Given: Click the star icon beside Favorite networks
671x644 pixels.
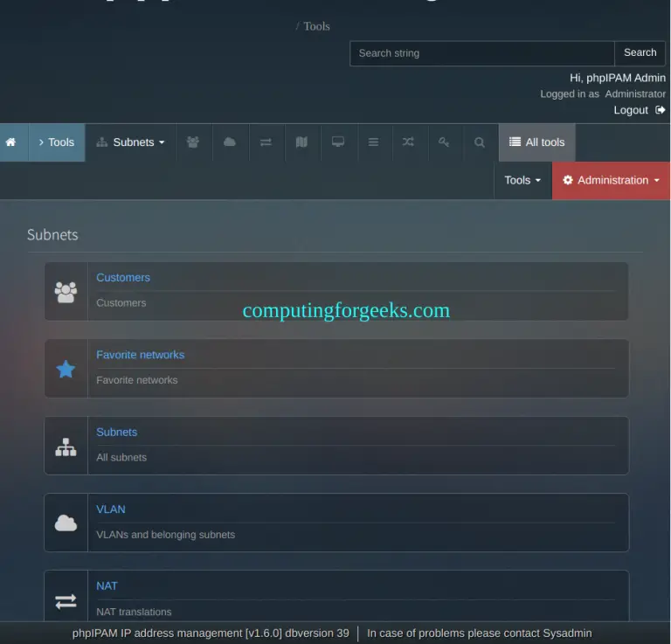Looking at the screenshot, I should point(66,369).
